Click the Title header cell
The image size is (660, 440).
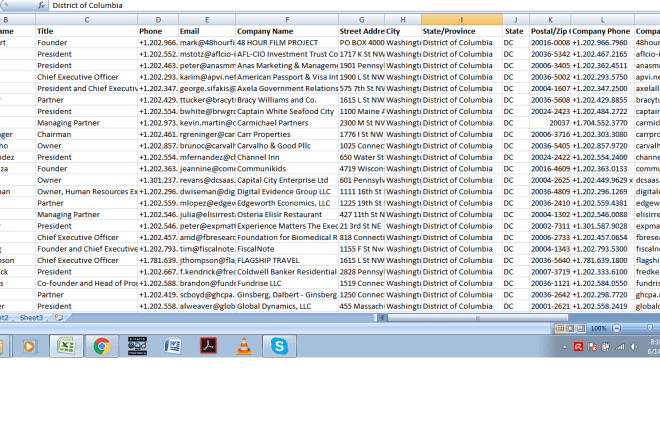87,31
